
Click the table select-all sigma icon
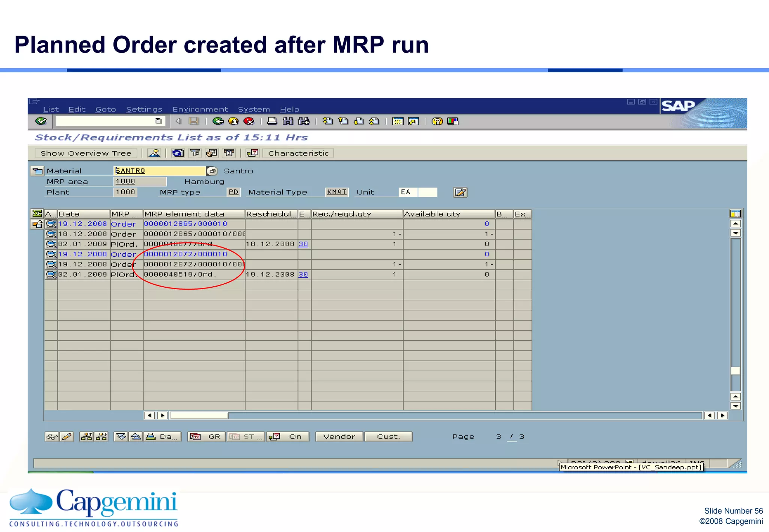pos(37,213)
